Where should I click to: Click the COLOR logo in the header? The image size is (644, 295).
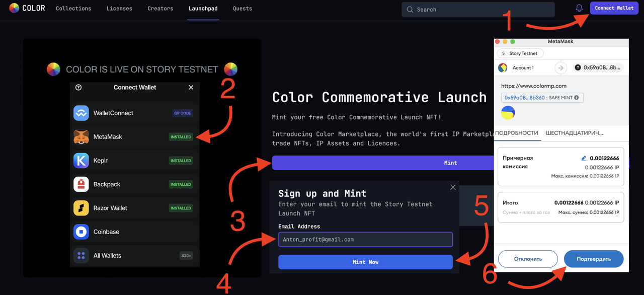[27, 8]
